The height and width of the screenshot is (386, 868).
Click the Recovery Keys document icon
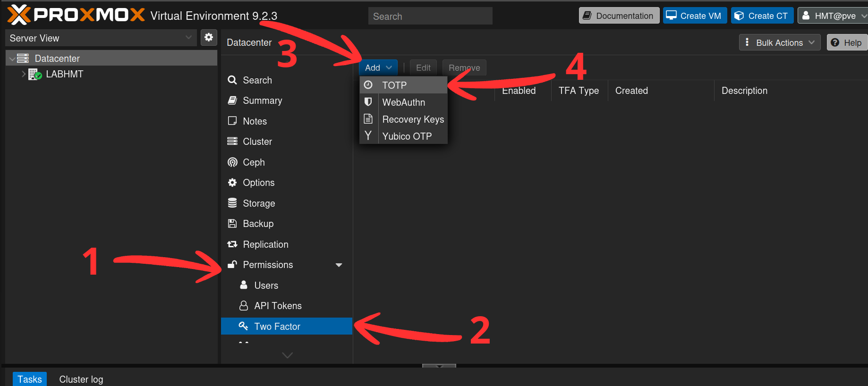(368, 119)
